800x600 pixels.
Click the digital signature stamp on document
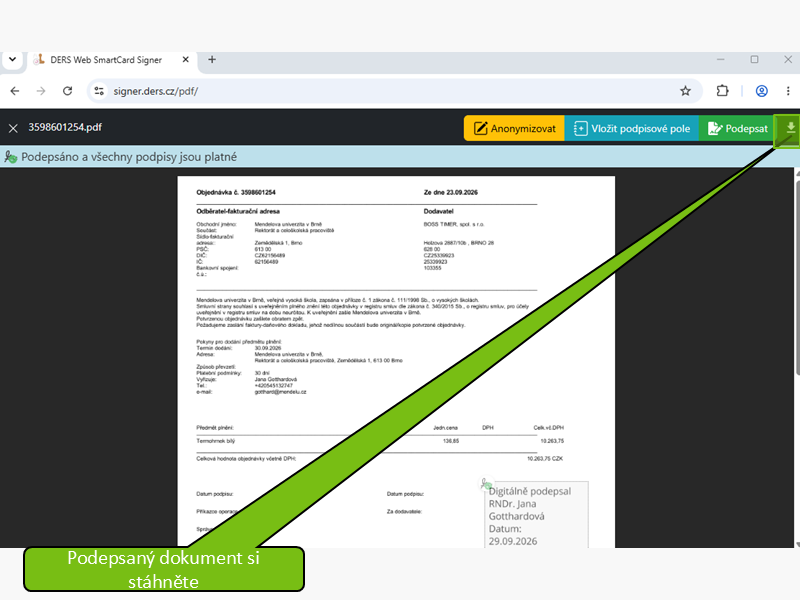(536, 515)
